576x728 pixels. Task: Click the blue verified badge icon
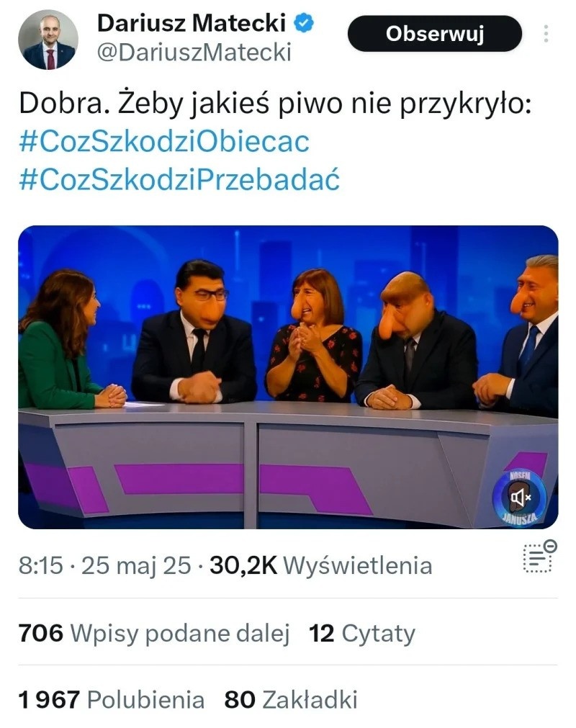pos(304,23)
